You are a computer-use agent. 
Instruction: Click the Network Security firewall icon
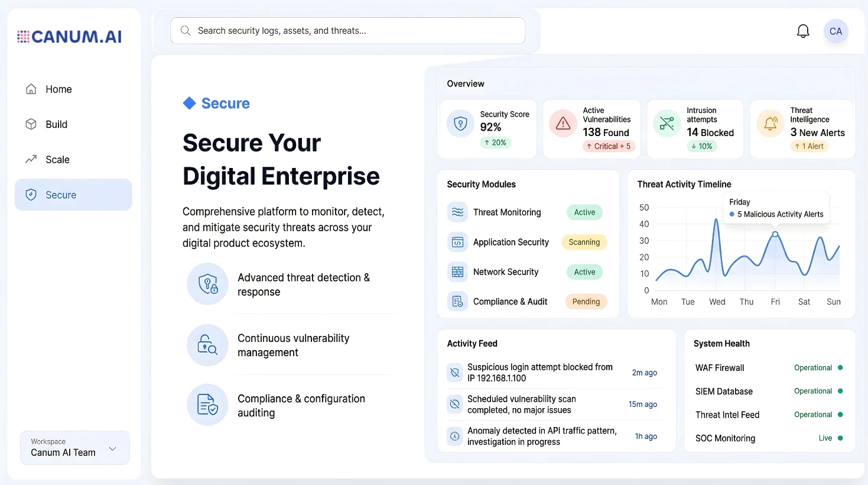[x=457, y=272]
